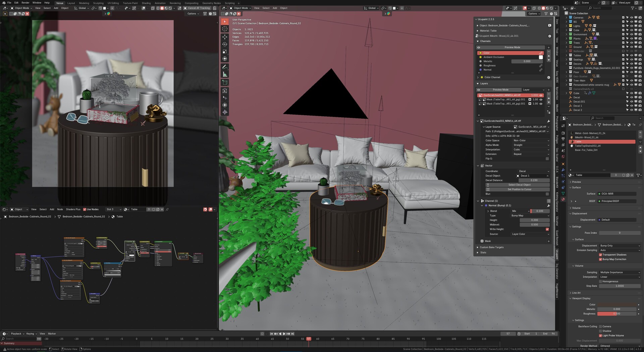644x352 pixels.
Task: Open the Modifiers properties tab
Action: coord(563,170)
